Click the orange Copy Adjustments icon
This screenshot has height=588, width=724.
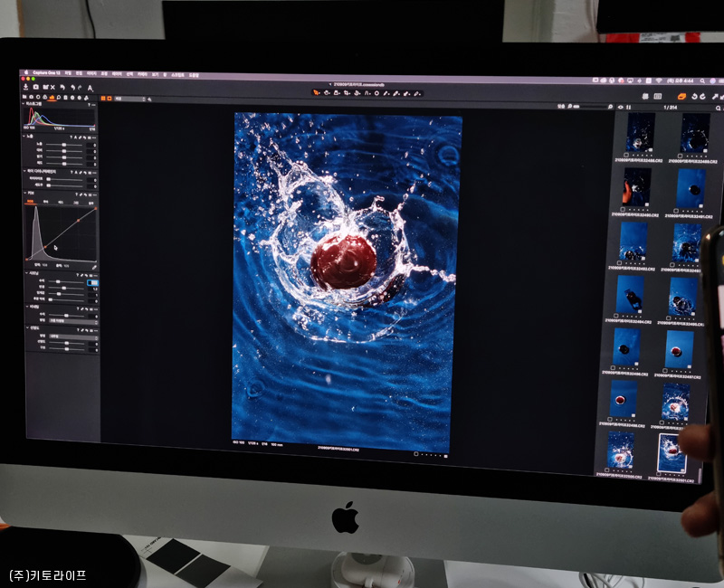click(x=681, y=96)
